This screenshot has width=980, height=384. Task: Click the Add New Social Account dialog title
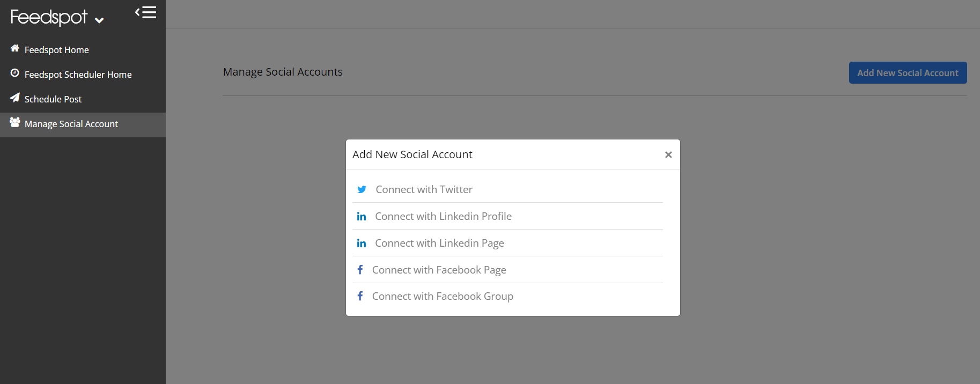(412, 154)
